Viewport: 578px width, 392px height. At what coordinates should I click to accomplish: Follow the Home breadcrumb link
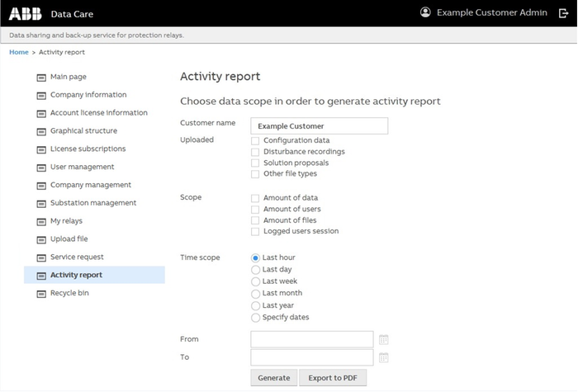[18, 52]
